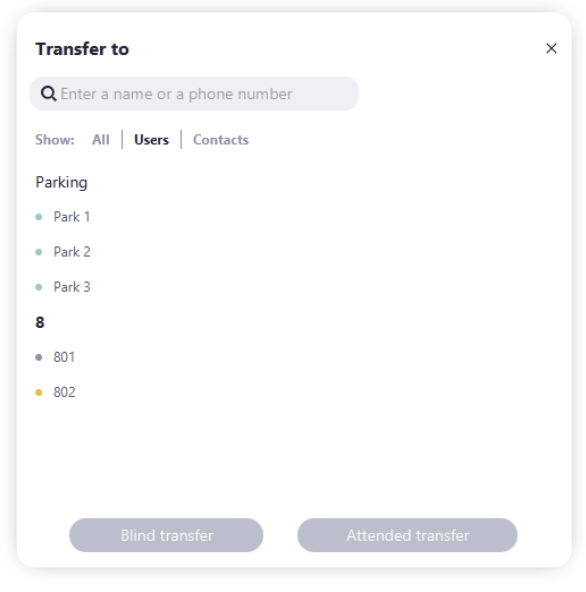This screenshot has height=592, width=586.
Task: Click the 8 group heading
Action: pyautogui.click(x=40, y=322)
